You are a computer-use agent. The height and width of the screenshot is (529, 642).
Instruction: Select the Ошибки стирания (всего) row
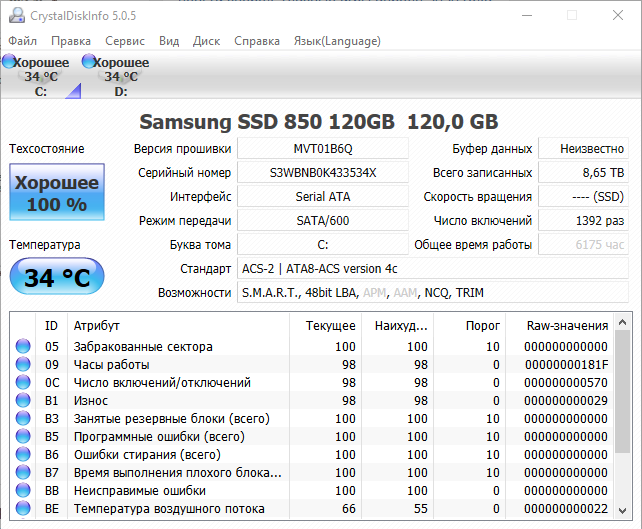(312, 454)
